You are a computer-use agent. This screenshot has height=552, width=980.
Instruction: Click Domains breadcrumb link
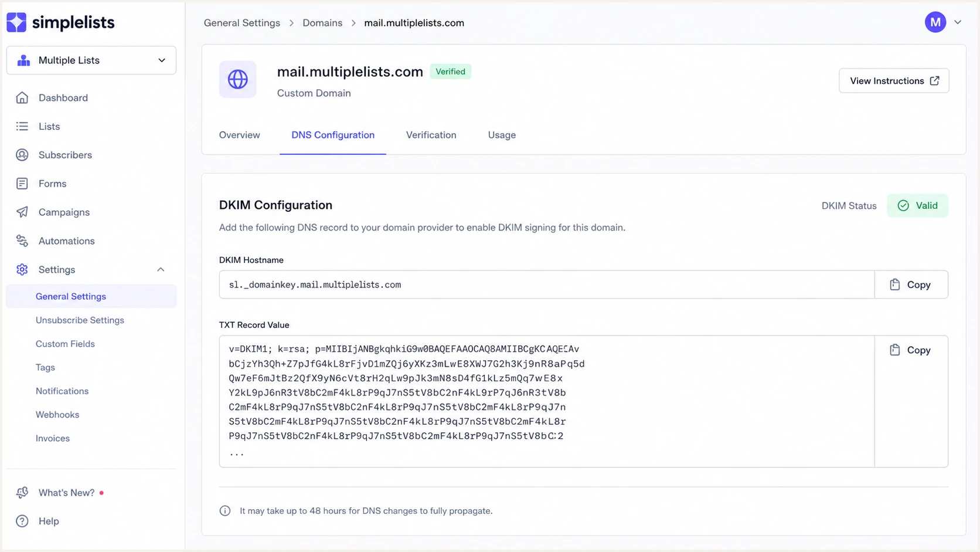(322, 23)
